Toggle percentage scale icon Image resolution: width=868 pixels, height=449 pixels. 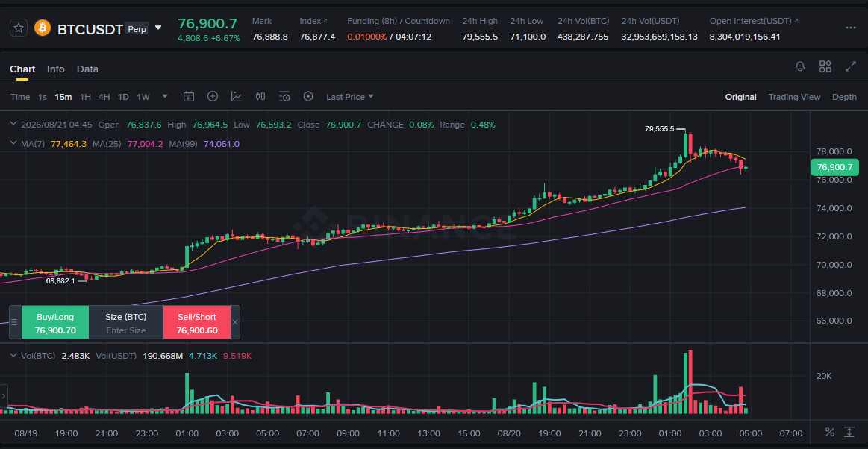click(x=830, y=431)
